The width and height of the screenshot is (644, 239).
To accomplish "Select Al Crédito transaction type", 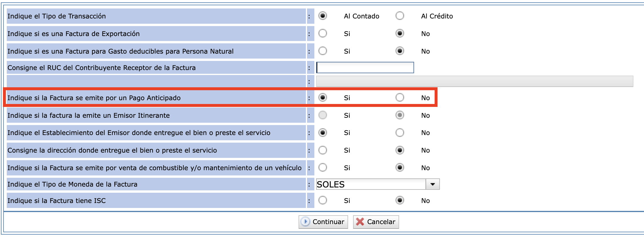I will coord(400,16).
